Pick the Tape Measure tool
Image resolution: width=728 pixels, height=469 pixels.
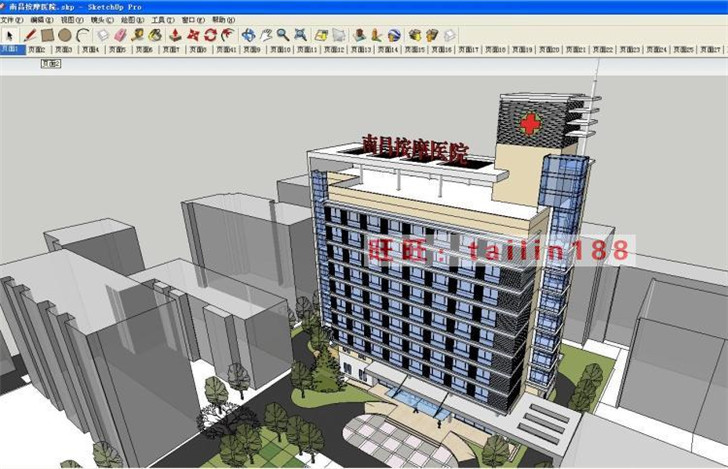pyautogui.click(x=137, y=35)
